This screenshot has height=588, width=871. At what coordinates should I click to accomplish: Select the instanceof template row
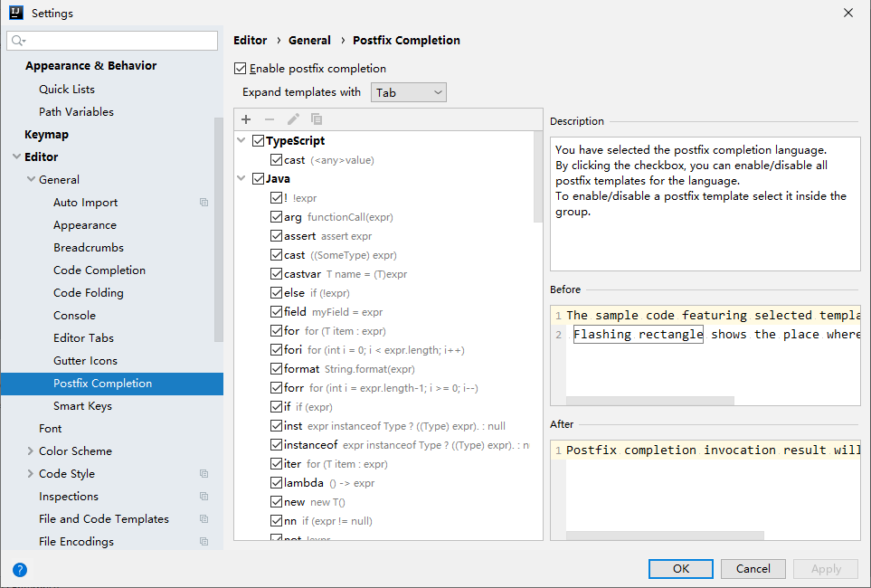tap(400, 444)
